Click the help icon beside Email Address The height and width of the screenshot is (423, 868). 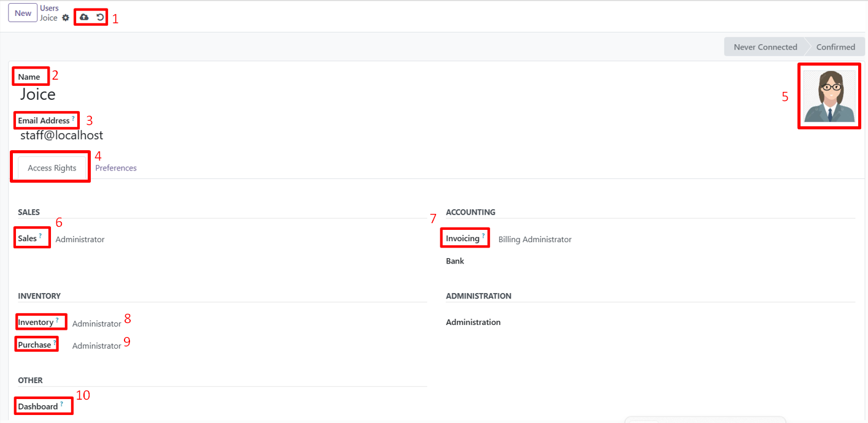[x=75, y=117]
